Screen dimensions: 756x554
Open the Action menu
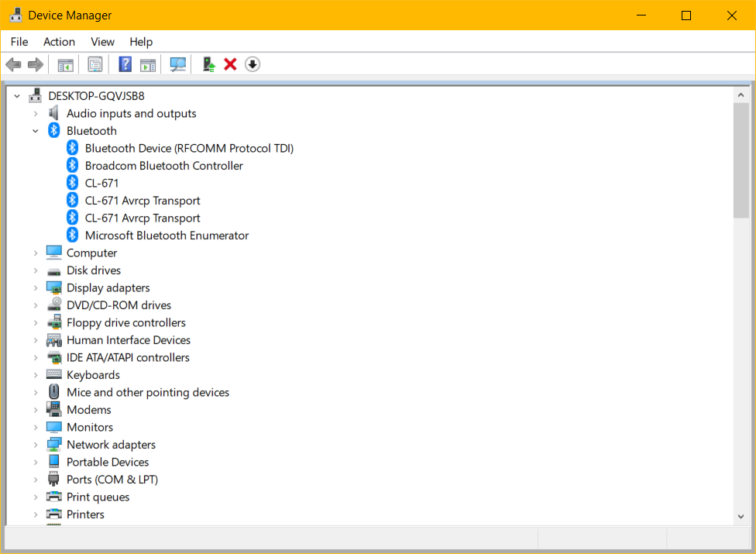59,41
